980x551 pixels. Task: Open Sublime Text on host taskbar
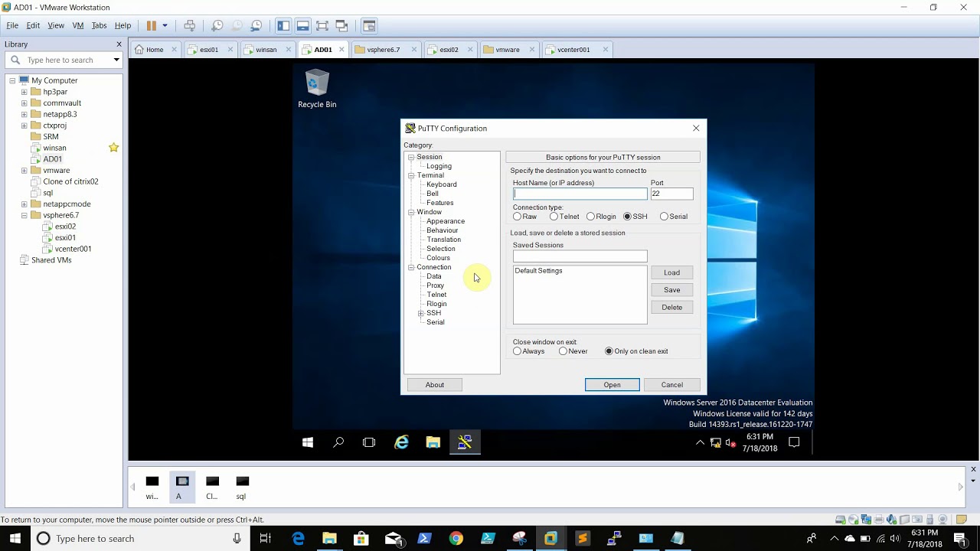(583, 539)
